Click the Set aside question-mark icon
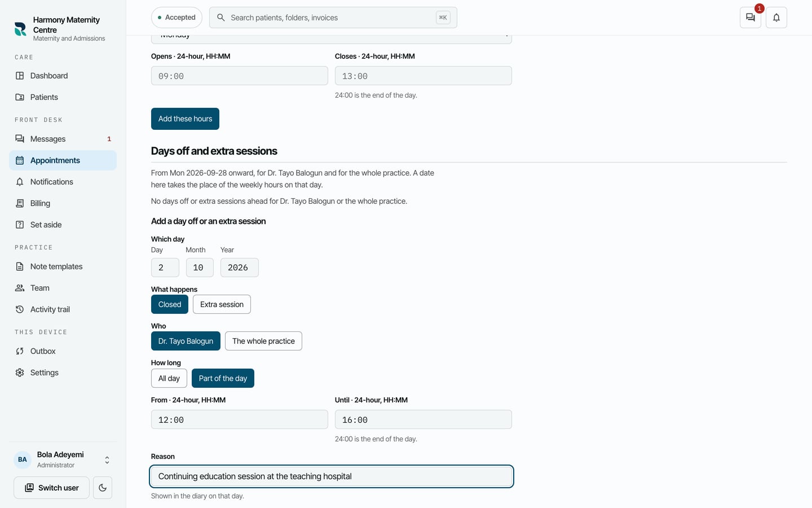 coord(20,225)
